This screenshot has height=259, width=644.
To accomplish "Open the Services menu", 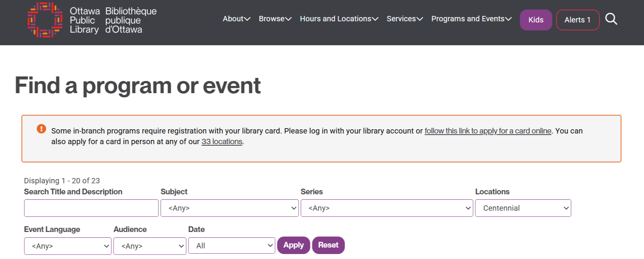I will tap(404, 19).
